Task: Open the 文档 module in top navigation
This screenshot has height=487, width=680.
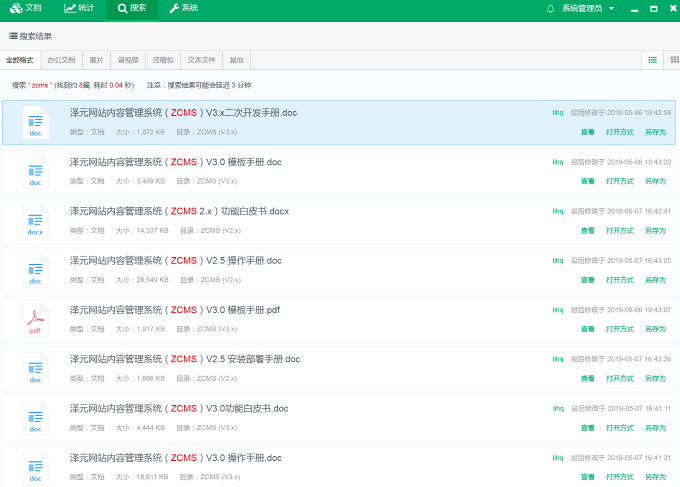Action: tap(28, 8)
